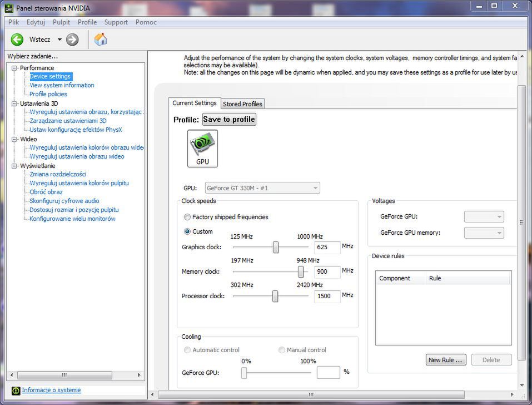Go to Home via house icon

(101, 39)
